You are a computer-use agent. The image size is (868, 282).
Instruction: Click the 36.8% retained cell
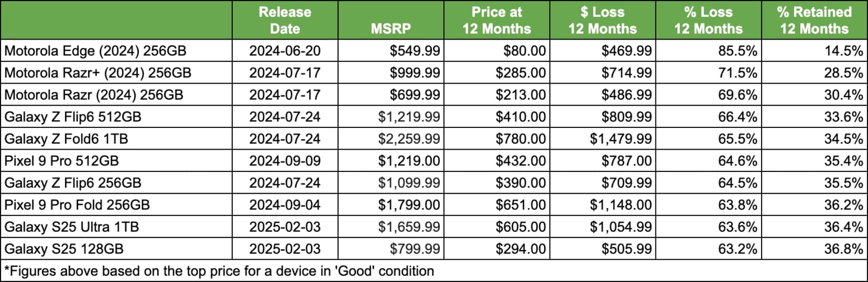[x=814, y=249]
